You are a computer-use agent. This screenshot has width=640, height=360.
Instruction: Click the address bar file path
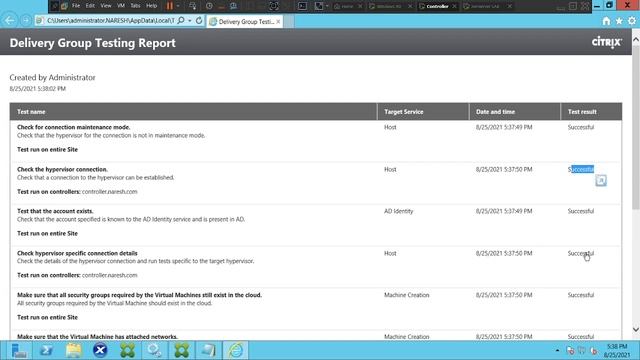[110, 20]
